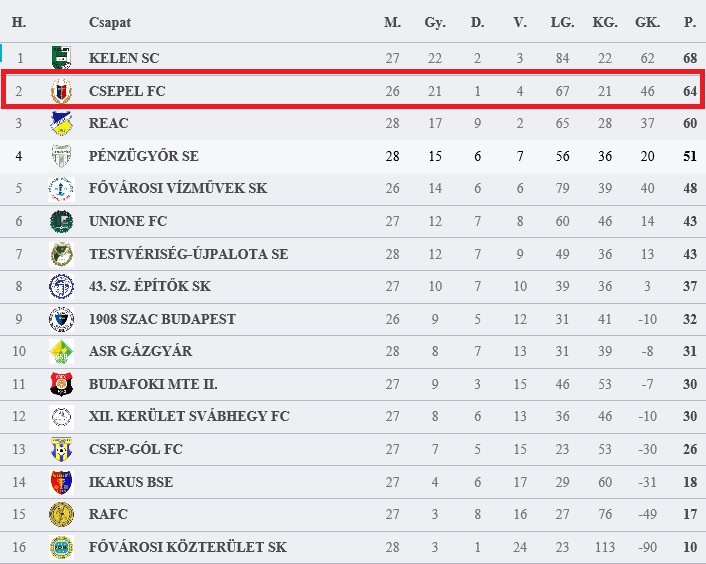This screenshot has height=564, width=706.
Task: Open 1908 SZAC Budapest team page
Action: click(162, 319)
